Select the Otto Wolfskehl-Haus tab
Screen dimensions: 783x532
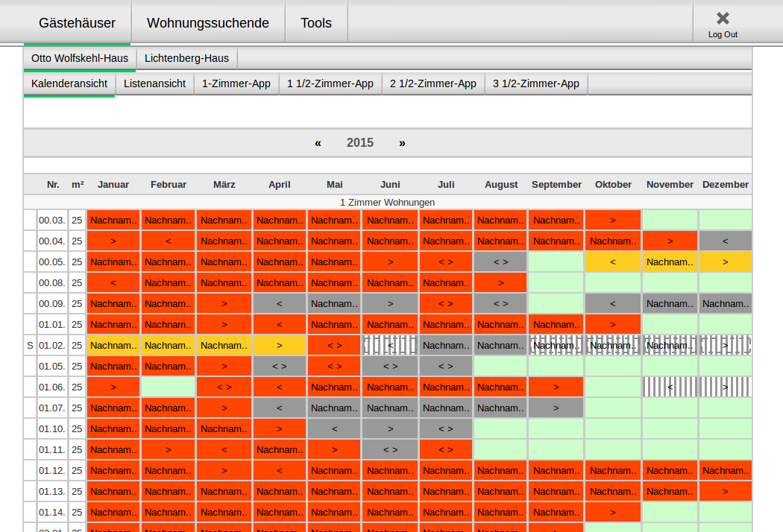pos(80,58)
